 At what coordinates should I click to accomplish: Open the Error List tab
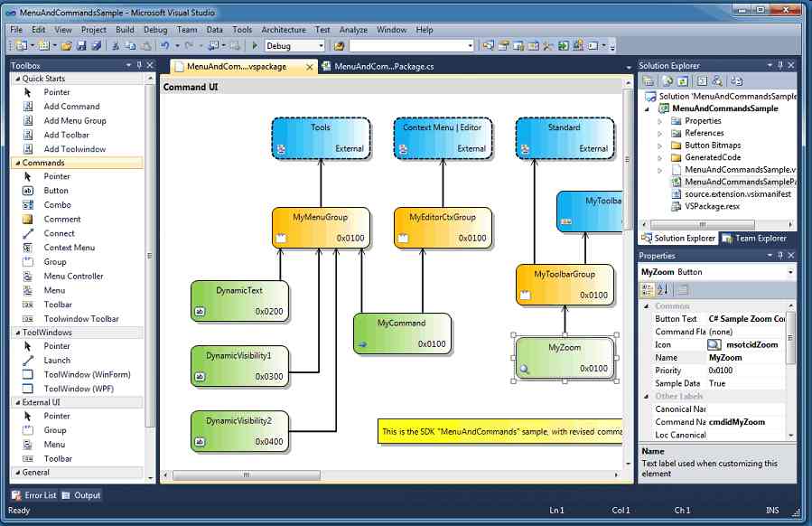[x=34, y=495]
